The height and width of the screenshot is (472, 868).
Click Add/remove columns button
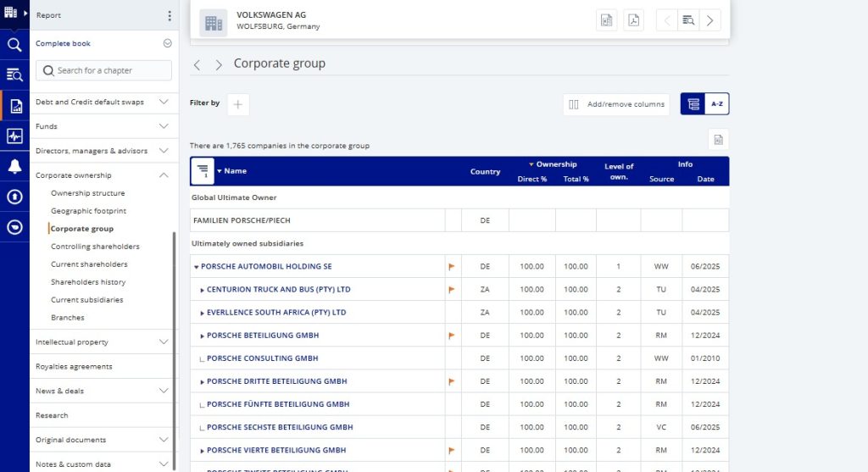click(616, 104)
